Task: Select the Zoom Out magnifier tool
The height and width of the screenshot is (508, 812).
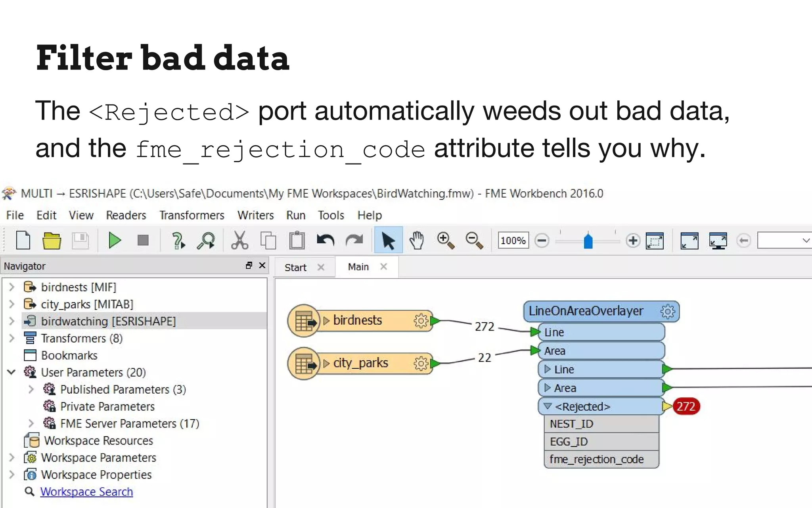Action: click(474, 241)
